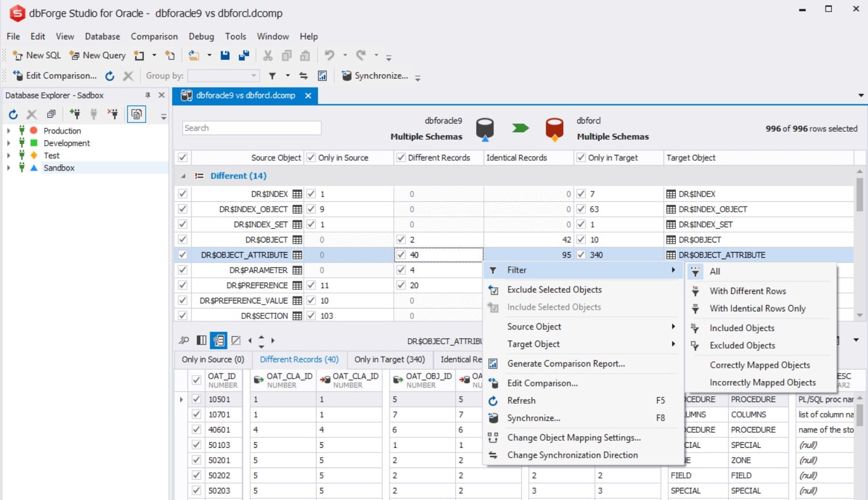The image size is (868, 500).
Task: Close the dbforacle9 vs dbforcl.dcomp tab
Action: click(x=308, y=95)
